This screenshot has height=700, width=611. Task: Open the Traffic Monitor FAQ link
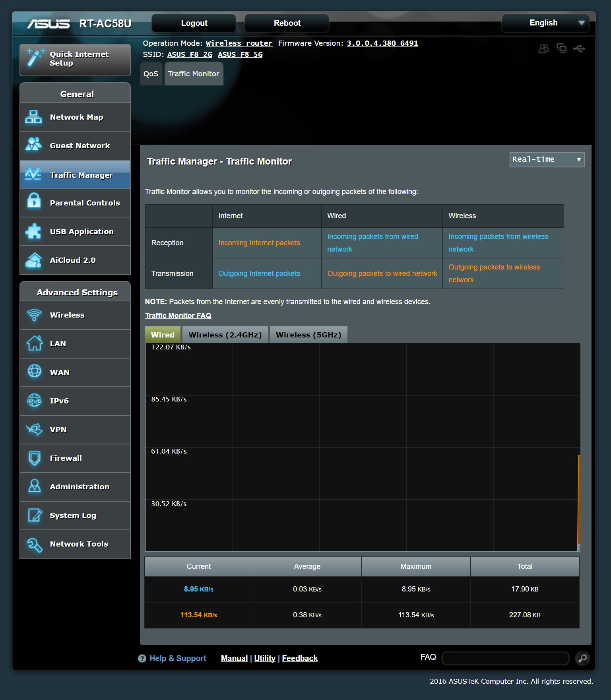178,315
